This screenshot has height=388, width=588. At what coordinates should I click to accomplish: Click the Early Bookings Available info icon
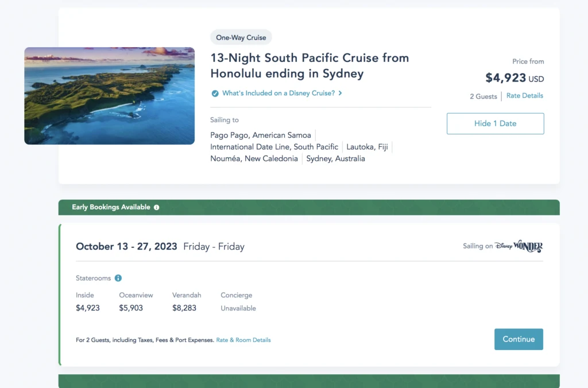[x=157, y=207]
